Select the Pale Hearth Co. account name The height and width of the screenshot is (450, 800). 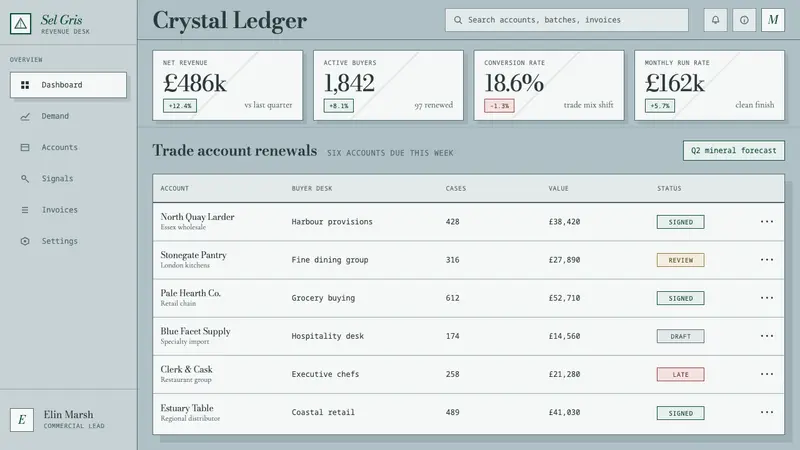click(190, 293)
